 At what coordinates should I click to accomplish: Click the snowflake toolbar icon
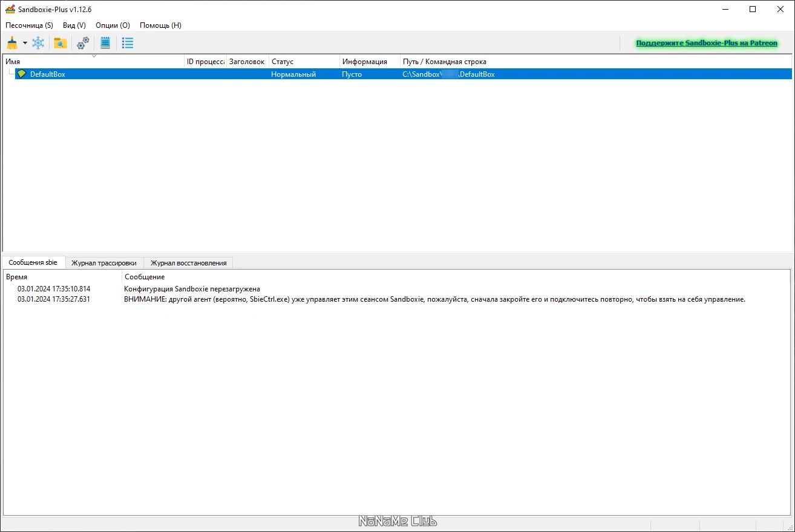[x=38, y=43]
